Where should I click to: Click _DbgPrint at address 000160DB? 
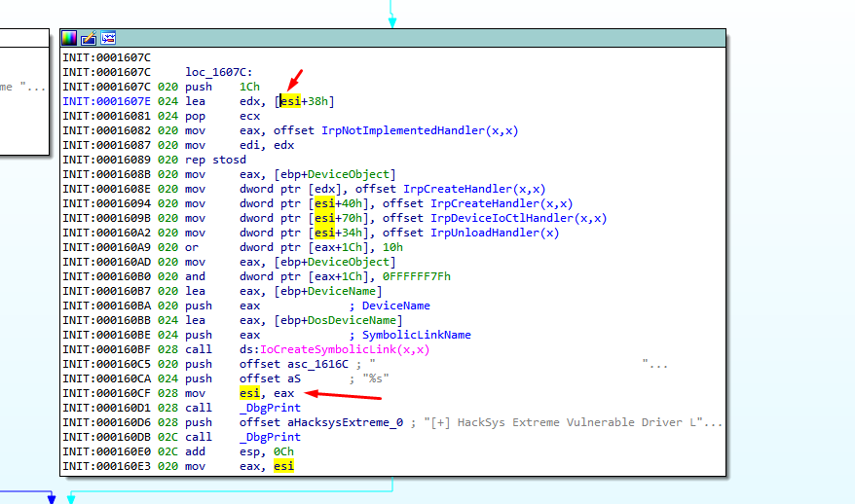[269, 437]
